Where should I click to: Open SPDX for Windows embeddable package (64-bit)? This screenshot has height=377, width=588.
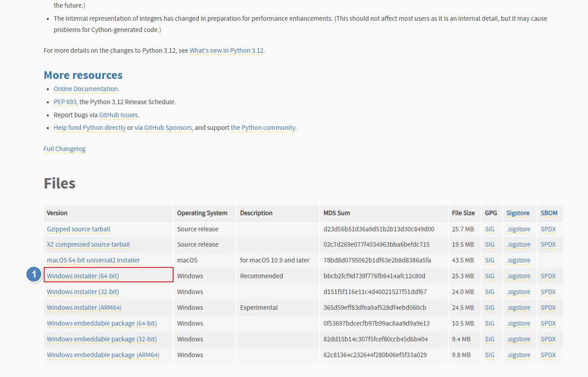548,323
